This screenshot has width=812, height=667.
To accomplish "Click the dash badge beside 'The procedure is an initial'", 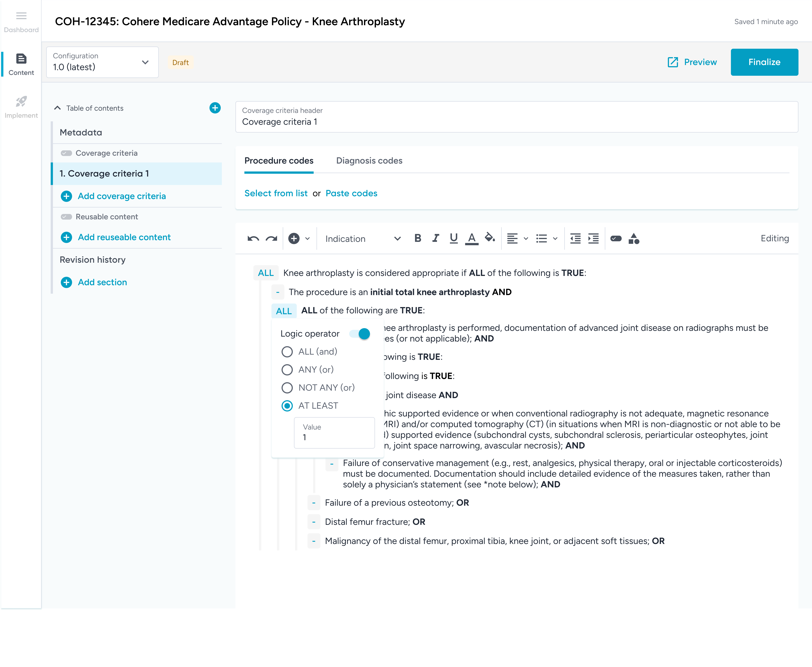I will tap(278, 292).
